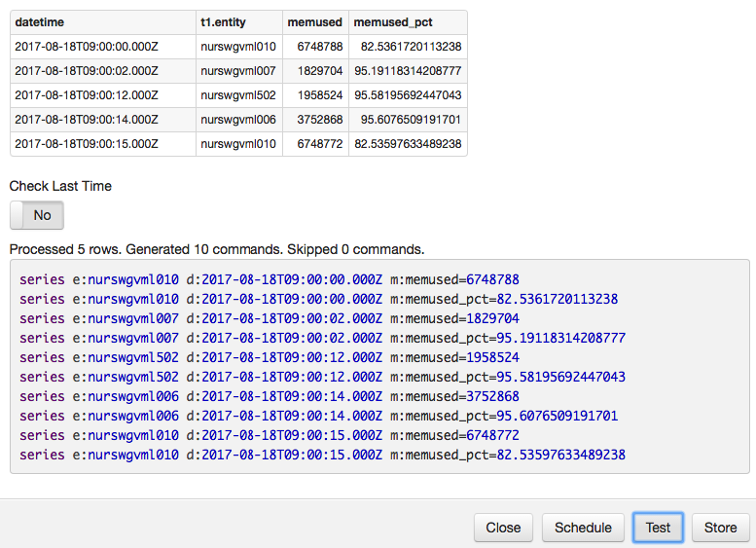Toggle the Check Last Time switch
Viewport: 756px width, 548px height.
click(37, 215)
